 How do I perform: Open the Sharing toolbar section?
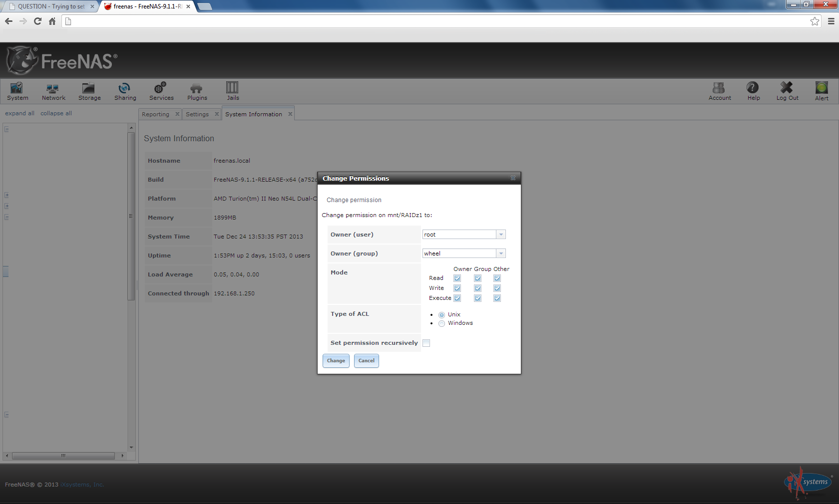click(125, 91)
